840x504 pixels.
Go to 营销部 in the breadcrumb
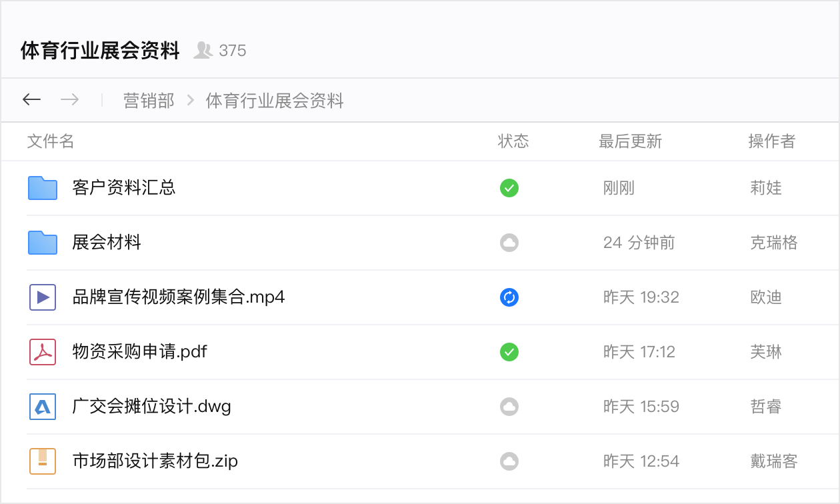pyautogui.click(x=149, y=101)
